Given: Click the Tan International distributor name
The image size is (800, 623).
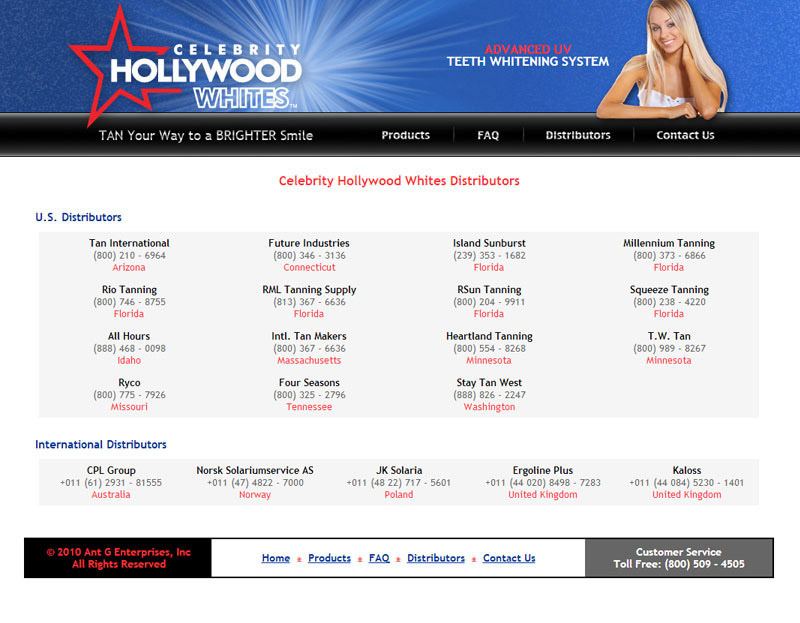Looking at the screenshot, I should tap(129, 243).
